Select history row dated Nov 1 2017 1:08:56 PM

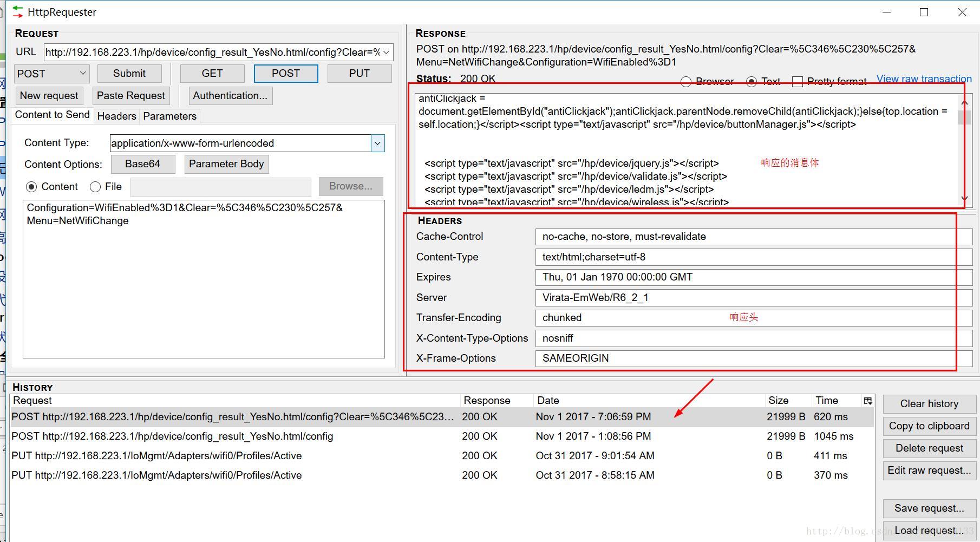click(442, 436)
